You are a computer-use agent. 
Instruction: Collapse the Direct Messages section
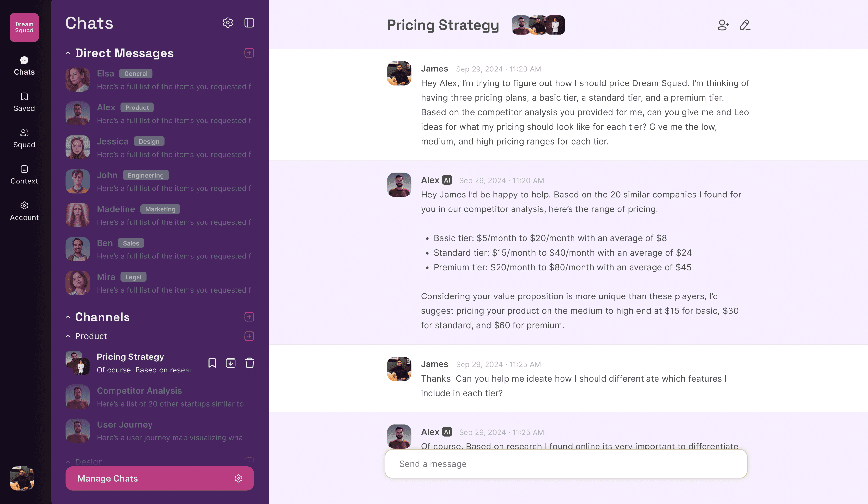(x=68, y=53)
